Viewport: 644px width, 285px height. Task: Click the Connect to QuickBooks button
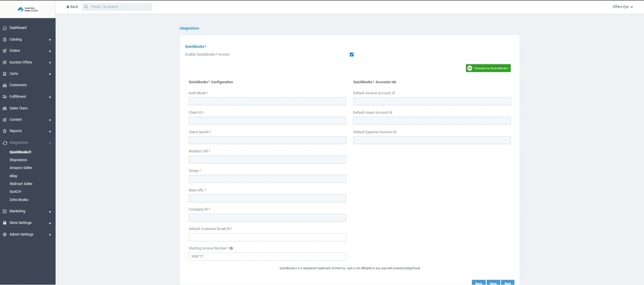488,68
